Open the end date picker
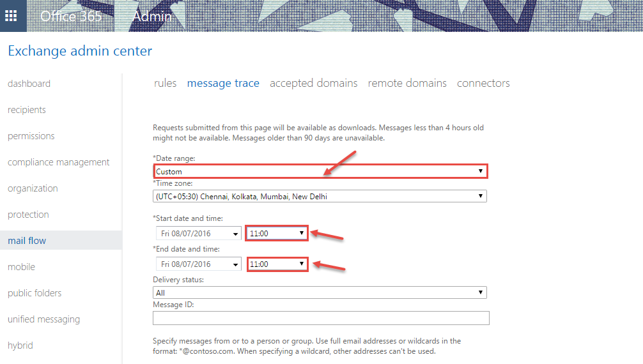643x364 pixels. click(199, 264)
